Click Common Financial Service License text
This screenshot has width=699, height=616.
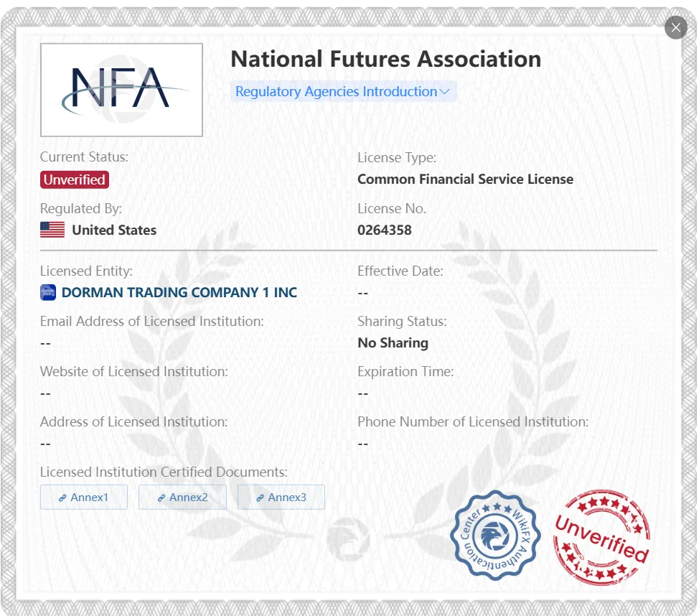466,179
